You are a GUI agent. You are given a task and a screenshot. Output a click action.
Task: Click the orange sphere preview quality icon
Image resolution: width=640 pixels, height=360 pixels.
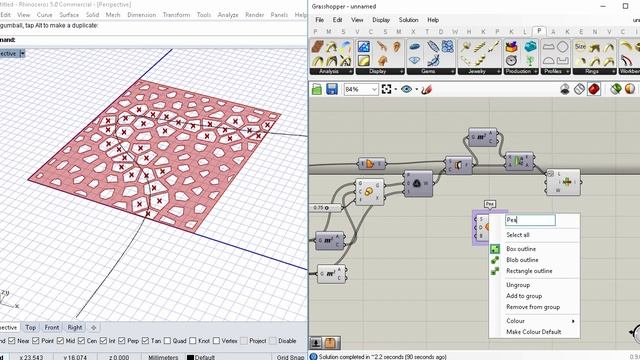pyautogui.click(x=629, y=89)
